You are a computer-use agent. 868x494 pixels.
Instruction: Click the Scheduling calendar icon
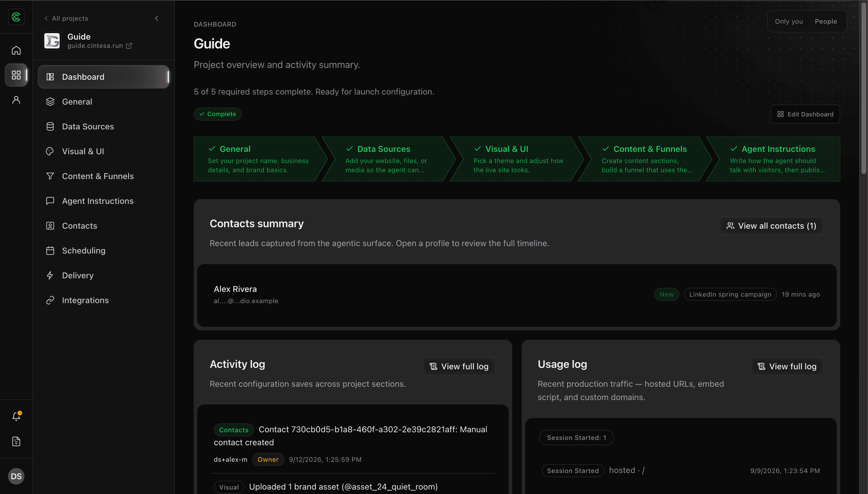point(50,250)
